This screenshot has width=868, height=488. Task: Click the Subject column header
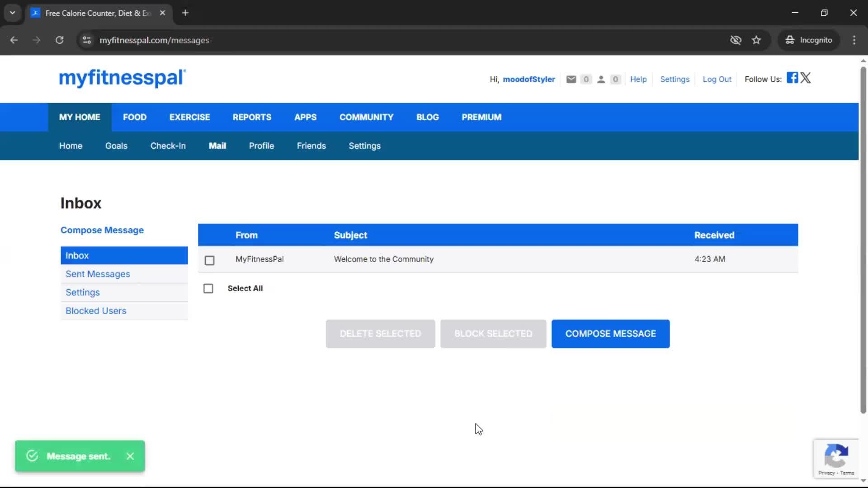(x=350, y=235)
